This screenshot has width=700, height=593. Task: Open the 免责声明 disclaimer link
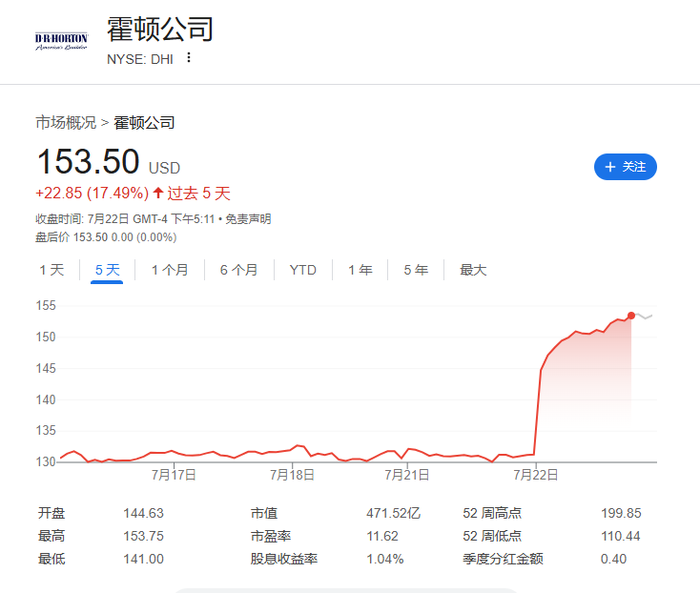pos(248,219)
